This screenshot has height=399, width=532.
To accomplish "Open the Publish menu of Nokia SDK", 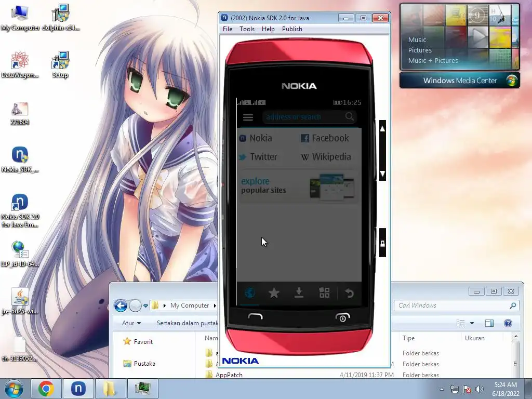I will 292,29.
